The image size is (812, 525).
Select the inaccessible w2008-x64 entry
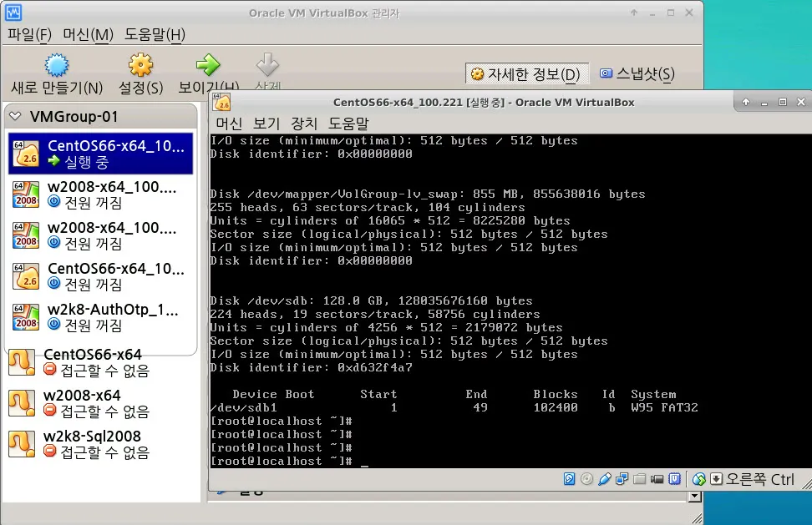pos(100,403)
